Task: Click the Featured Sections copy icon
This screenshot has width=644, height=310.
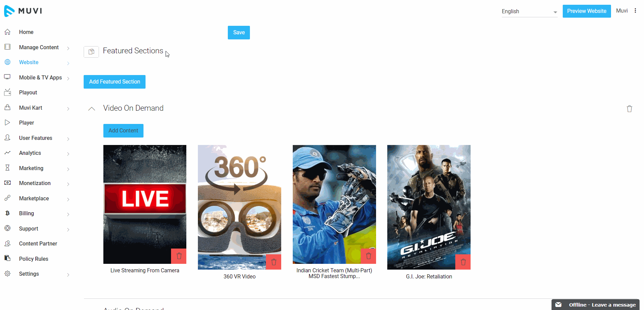Action: pyautogui.click(x=91, y=52)
